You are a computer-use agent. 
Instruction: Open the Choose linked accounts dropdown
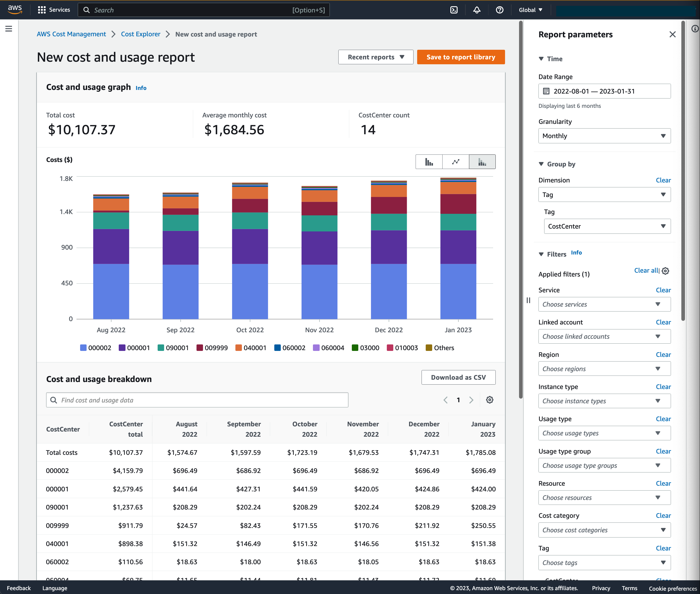(604, 336)
